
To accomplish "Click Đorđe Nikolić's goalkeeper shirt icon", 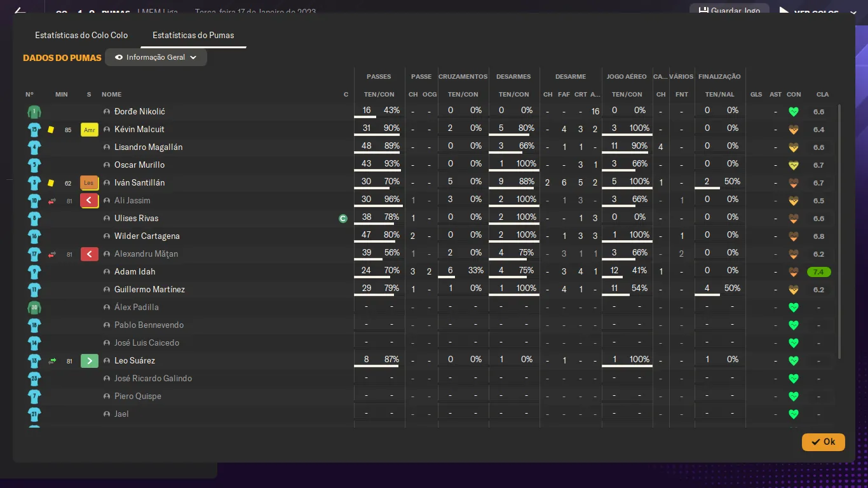I will pos(34,112).
